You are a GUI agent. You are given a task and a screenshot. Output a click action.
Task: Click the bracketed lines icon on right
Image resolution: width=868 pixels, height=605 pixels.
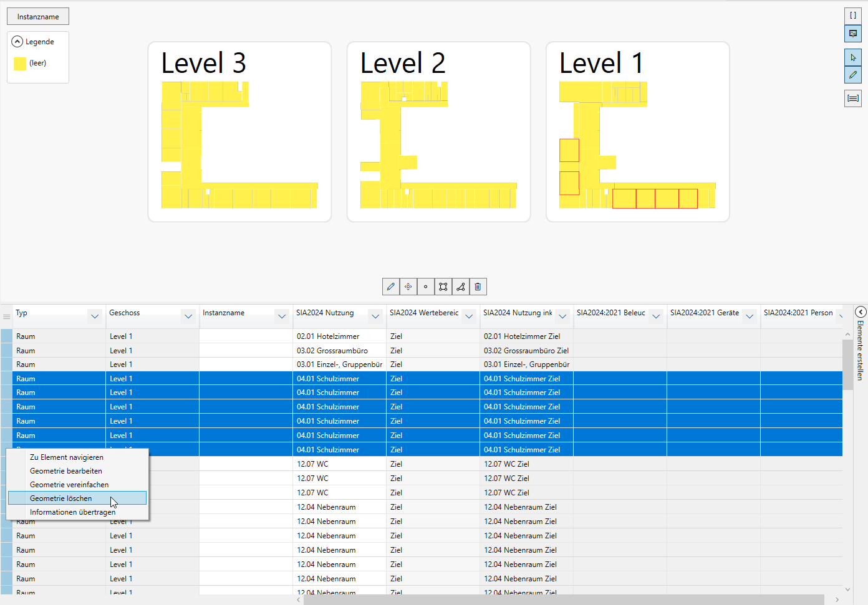pyautogui.click(x=852, y=98)
